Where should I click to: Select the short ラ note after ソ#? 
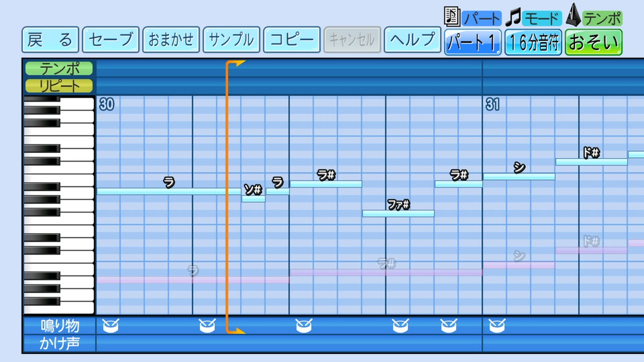coord(278,191)
